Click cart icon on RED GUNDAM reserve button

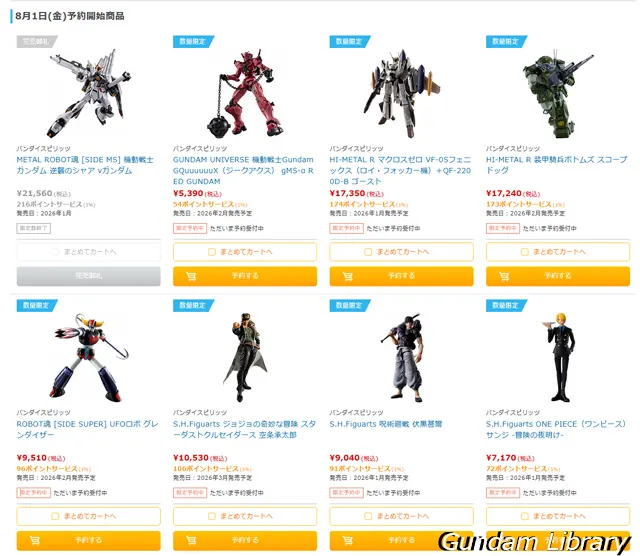click(x=191, y=277)
